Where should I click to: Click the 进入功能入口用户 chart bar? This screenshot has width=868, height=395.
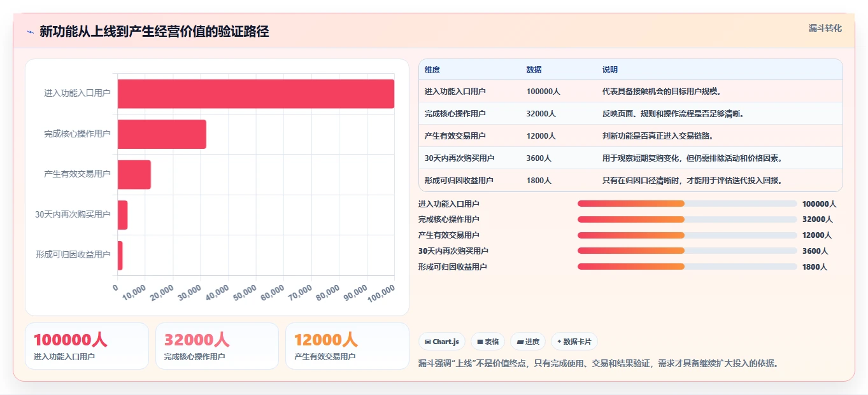[x=256, y=94]
